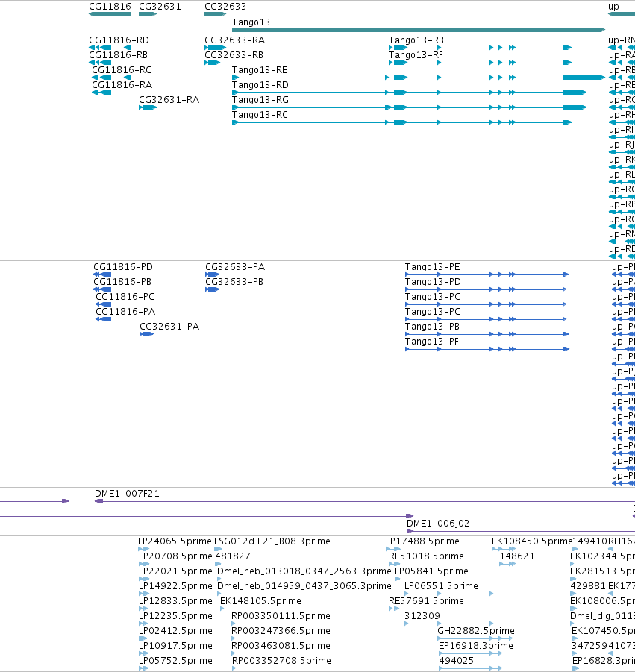Image resolution: width=635 pixels, height=672 pixels.
Task: Click the CG11816-RC transcript label
Action: click(122, 70)
